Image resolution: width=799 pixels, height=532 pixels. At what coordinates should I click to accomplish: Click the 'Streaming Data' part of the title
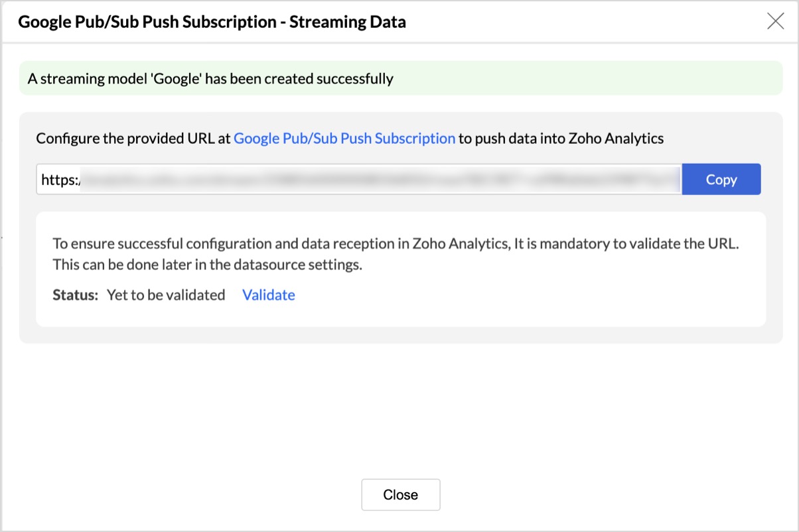pos(347,22)
